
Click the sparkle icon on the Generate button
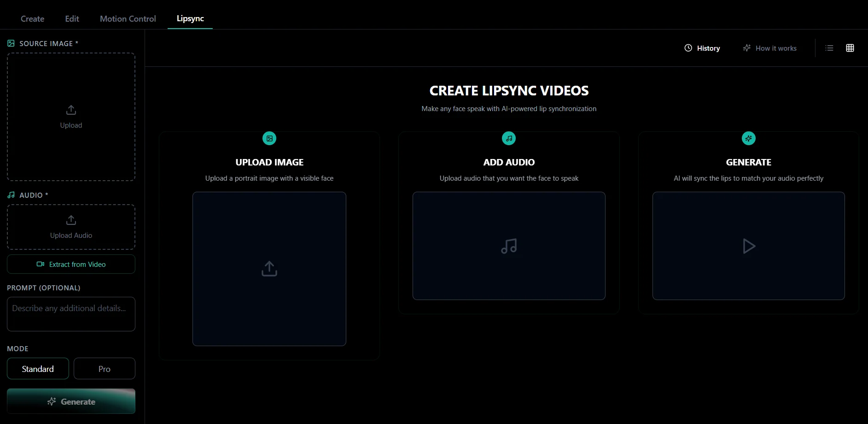52,401
